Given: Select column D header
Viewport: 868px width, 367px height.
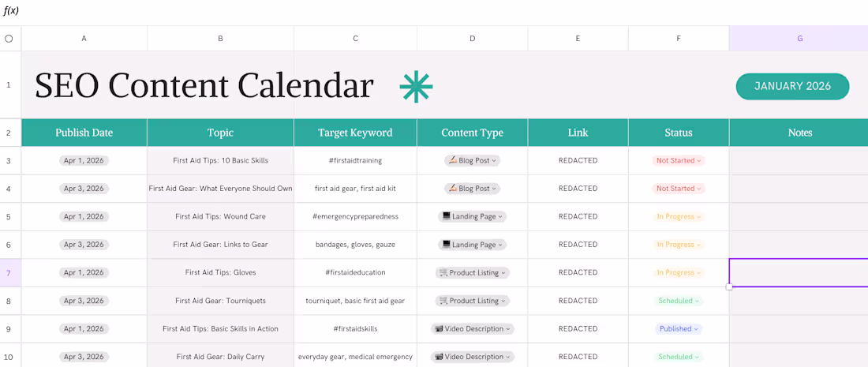Looking at the screenshot, I should click(x=472, y=38).
